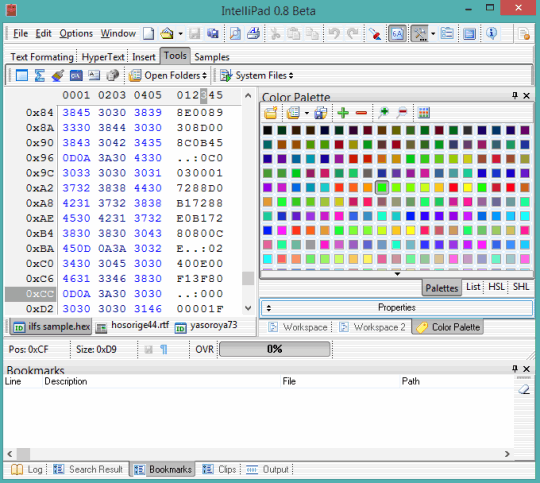Click the 0% progress bar

[275, 349]
